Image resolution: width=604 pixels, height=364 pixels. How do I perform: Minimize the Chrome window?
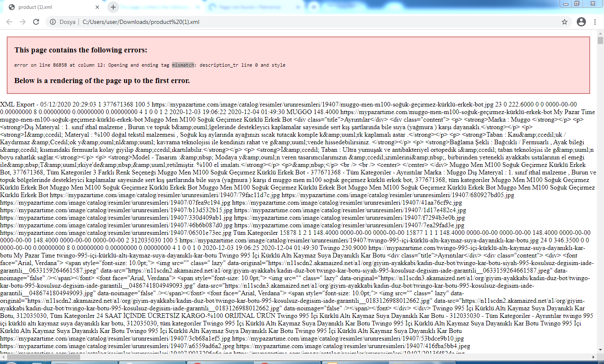[x=566, y=3]
